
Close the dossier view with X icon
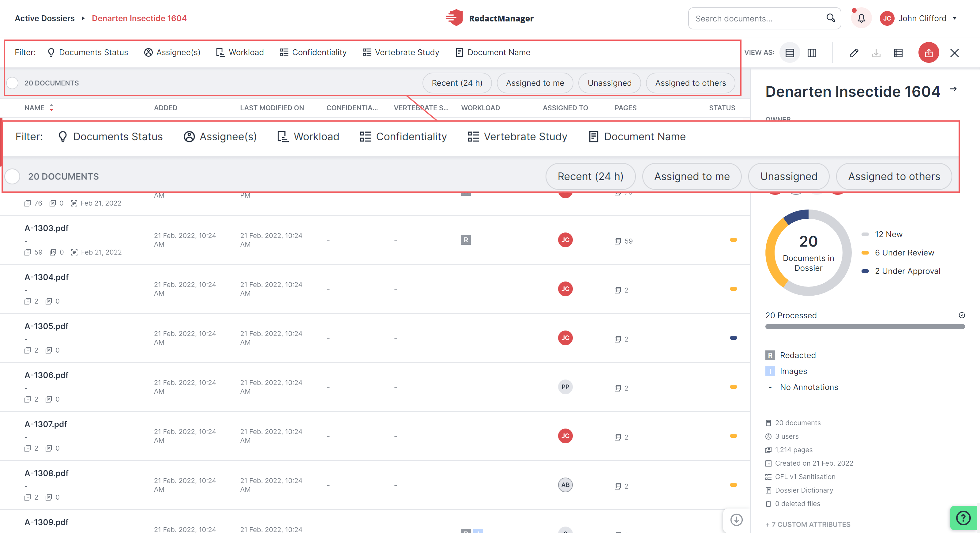pyautogui.click(x=955, y=53)
